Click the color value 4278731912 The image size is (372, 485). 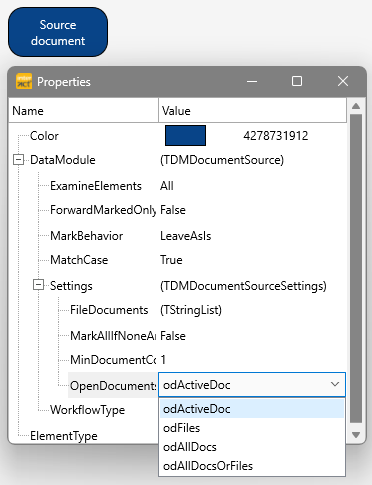(x=276, y=136)
